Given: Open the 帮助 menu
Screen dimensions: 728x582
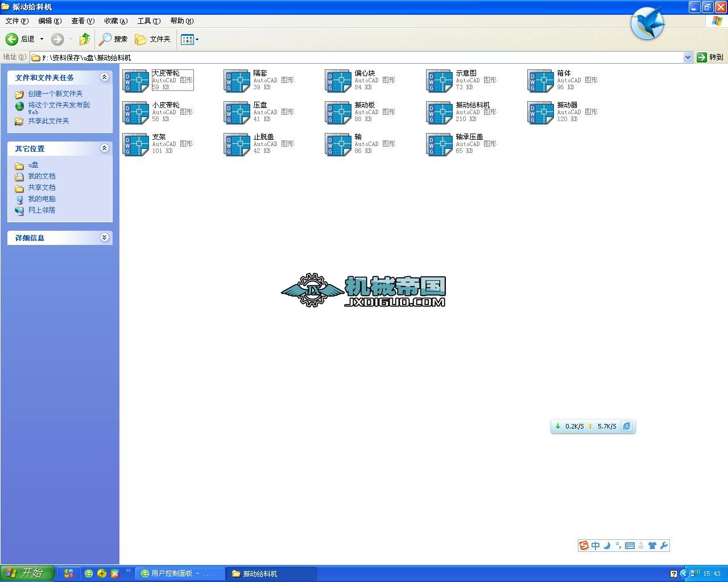Looking at the screenshot, I should point(181,21).
